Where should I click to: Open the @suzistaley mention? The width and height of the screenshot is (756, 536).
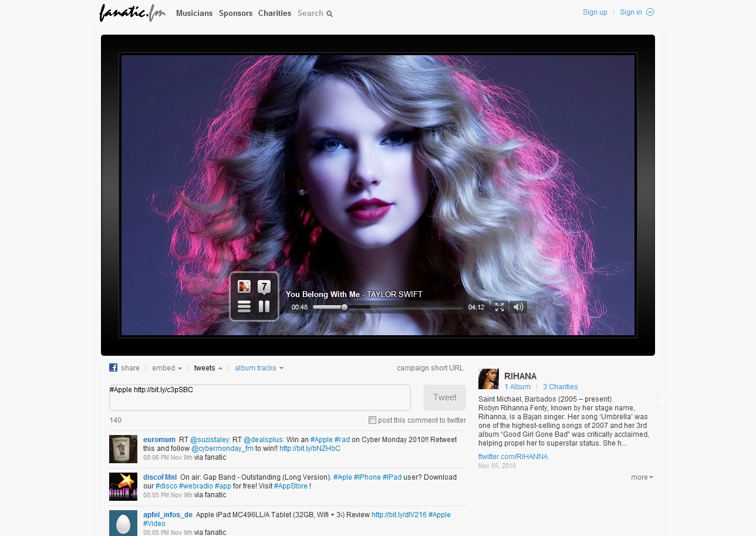click(210, 440)
